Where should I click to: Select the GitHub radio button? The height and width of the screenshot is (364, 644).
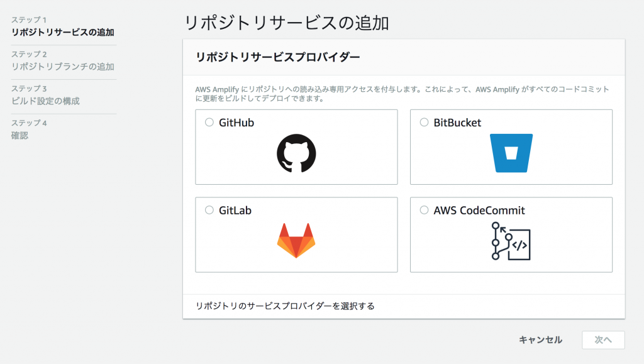tap(209, 123)
